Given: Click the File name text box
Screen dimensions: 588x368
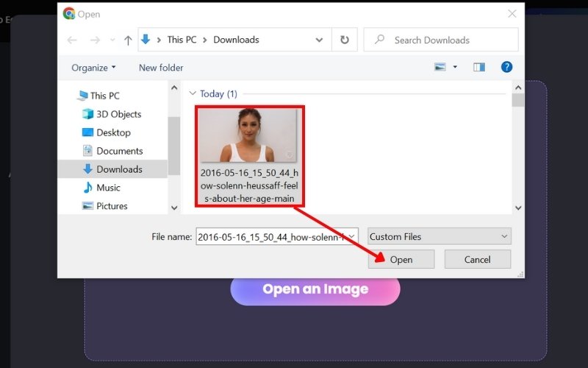Looking at the screenshot, I should tap(272, 236).
